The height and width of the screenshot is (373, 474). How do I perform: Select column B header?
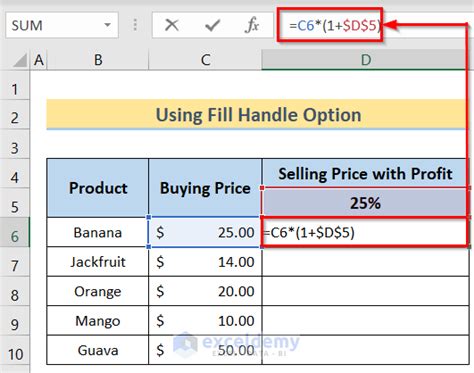(x=98, y=60)
